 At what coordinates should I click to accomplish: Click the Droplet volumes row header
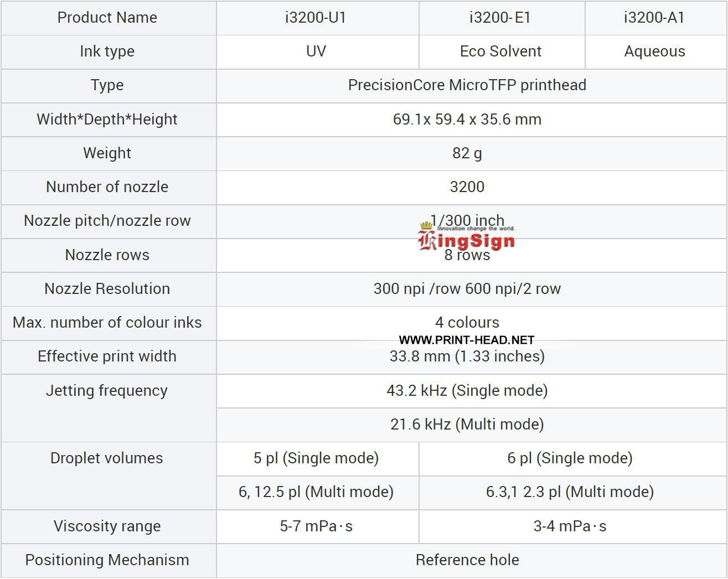point(107,458)
